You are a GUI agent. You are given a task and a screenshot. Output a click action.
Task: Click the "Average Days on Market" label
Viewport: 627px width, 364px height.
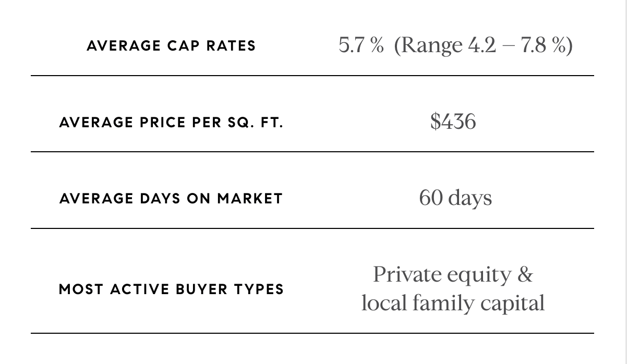tap(171, 199)
